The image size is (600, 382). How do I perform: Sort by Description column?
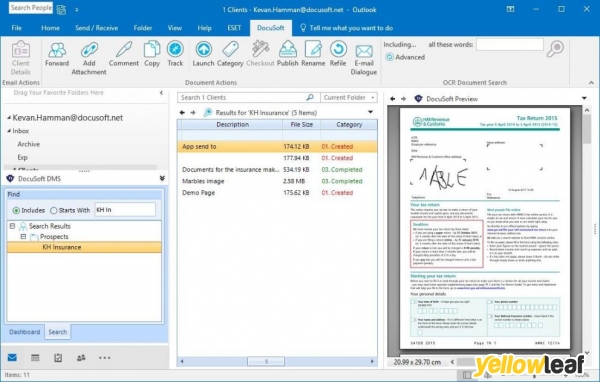232,124
